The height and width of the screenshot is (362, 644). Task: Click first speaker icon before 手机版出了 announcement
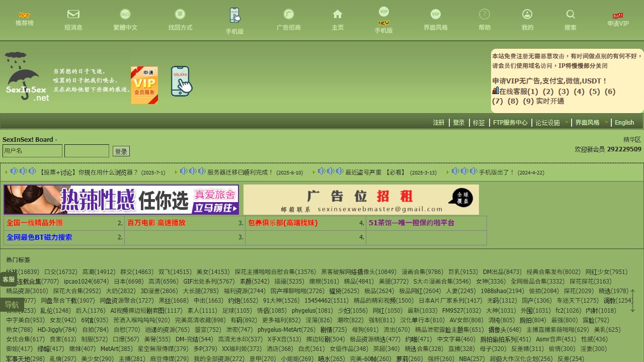coord(455,171)
